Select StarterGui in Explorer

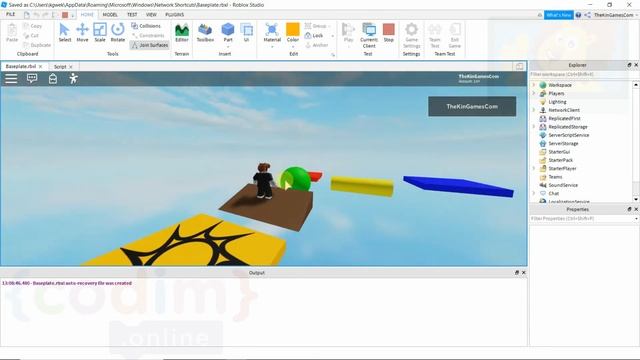(x=559, y=152)
